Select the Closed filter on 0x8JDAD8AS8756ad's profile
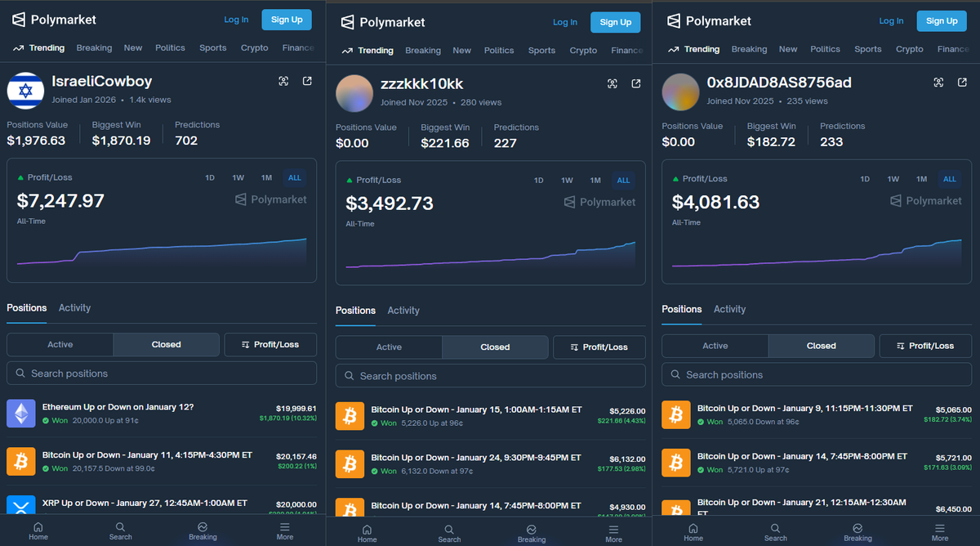980x546 pixels. tap(821, 346)
